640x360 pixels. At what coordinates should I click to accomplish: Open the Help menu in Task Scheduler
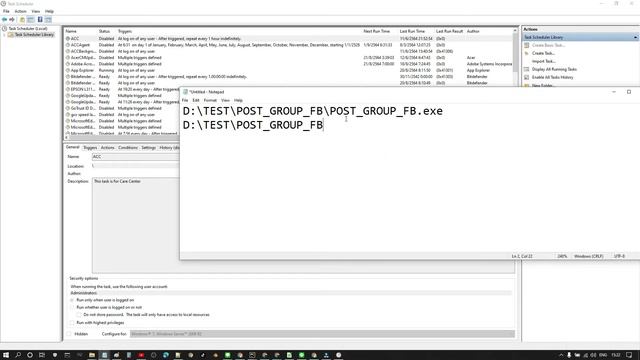49,11
